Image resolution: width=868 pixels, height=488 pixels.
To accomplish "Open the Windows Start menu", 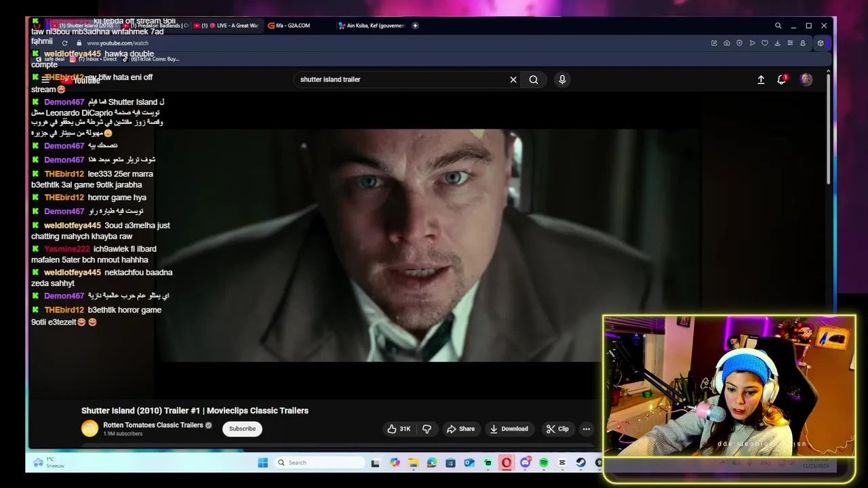I will [x=263, y=463].
